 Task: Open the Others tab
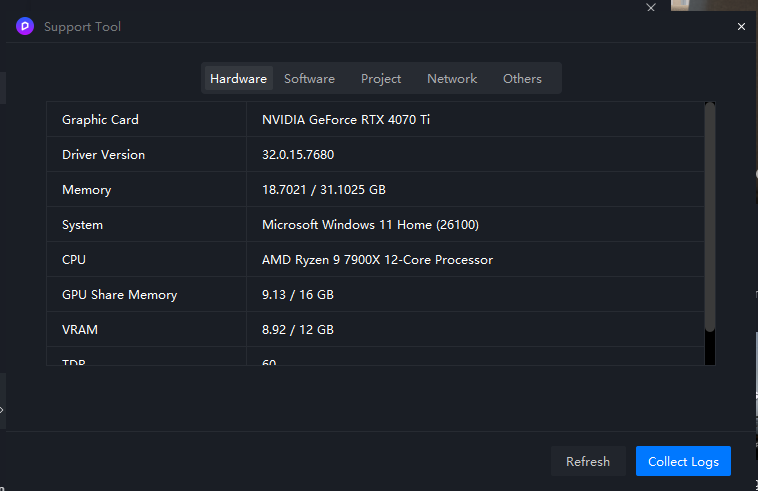pyautogui.click(x=522, y=78)
